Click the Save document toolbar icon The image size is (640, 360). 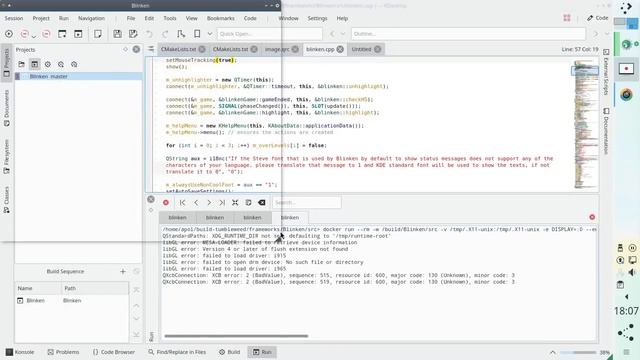tap(117, 34)
